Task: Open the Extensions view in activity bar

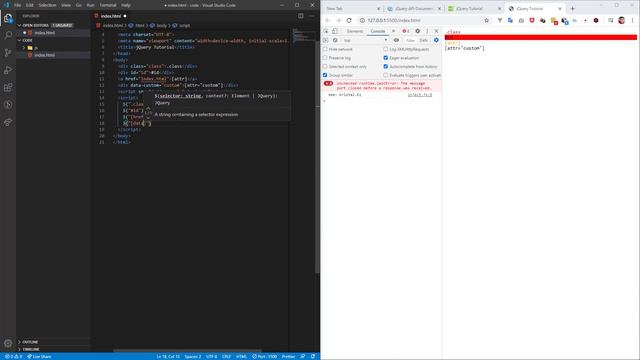Action: (8, 87)
